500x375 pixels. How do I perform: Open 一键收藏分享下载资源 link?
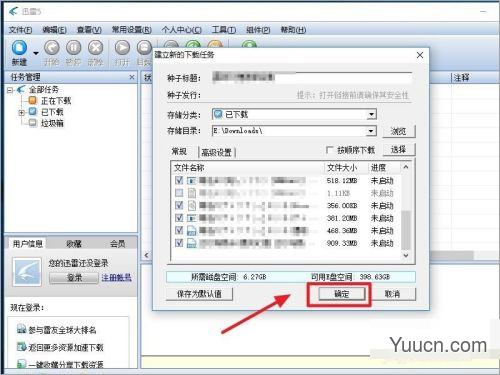coord(66,364)
